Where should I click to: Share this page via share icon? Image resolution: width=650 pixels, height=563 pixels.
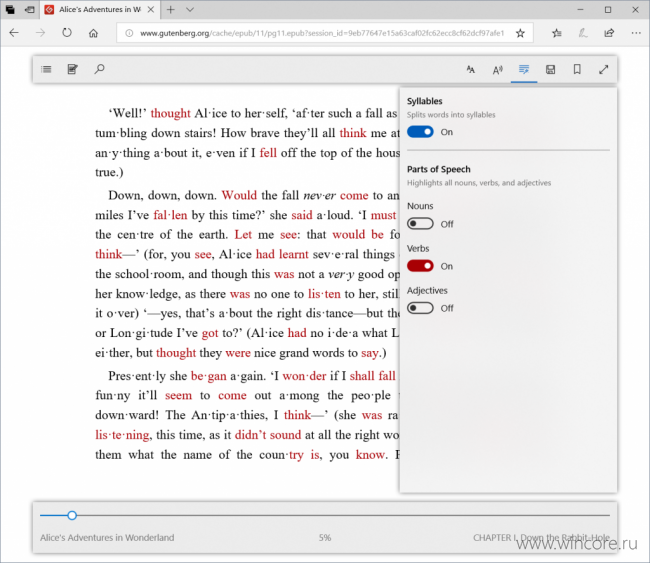pyautogui.click(x=609, y=33)
